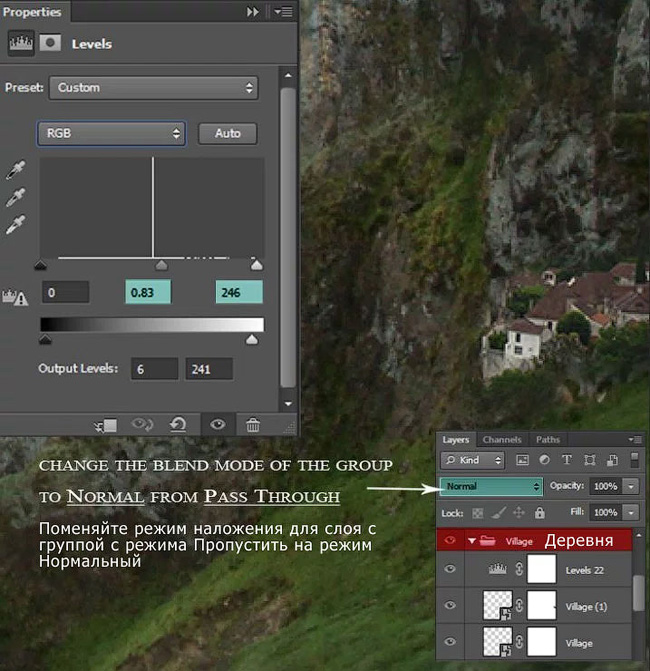Select the layer mask icon in Properties

[x=50, y=43]
